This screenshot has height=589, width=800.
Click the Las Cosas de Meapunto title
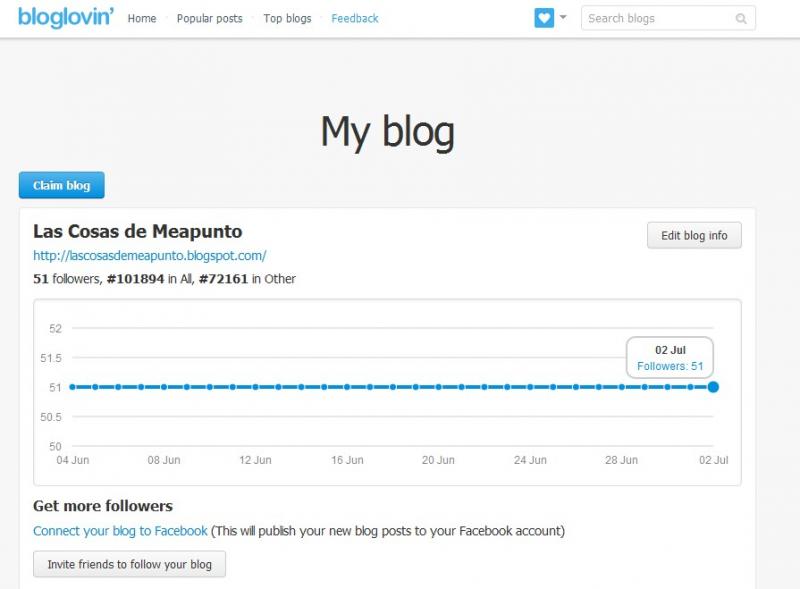click(x=138, y=231)
